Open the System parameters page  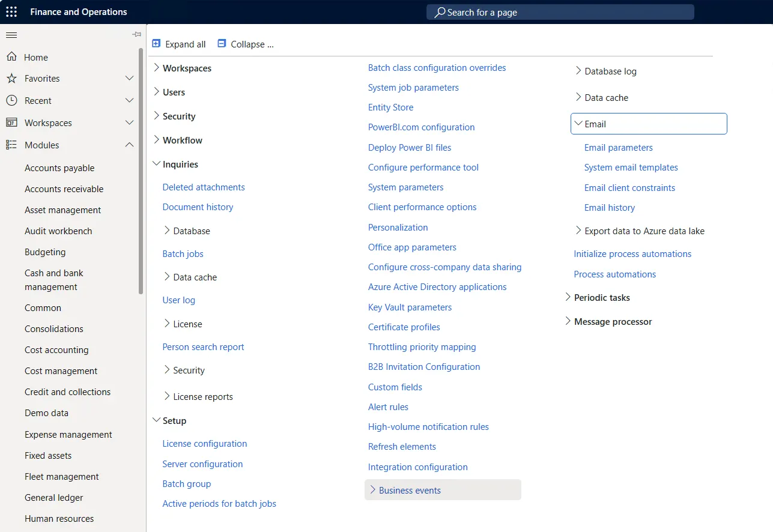point(405,187)
